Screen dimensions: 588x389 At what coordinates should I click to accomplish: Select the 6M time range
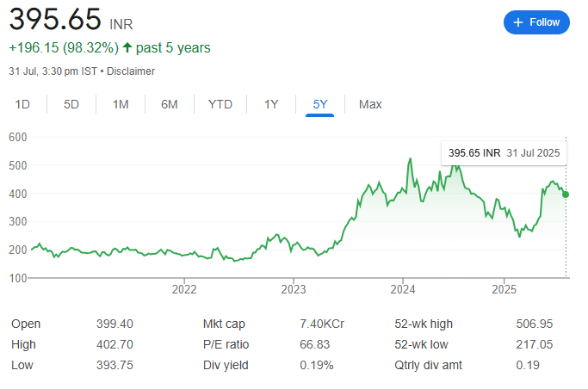pos(170,104)
